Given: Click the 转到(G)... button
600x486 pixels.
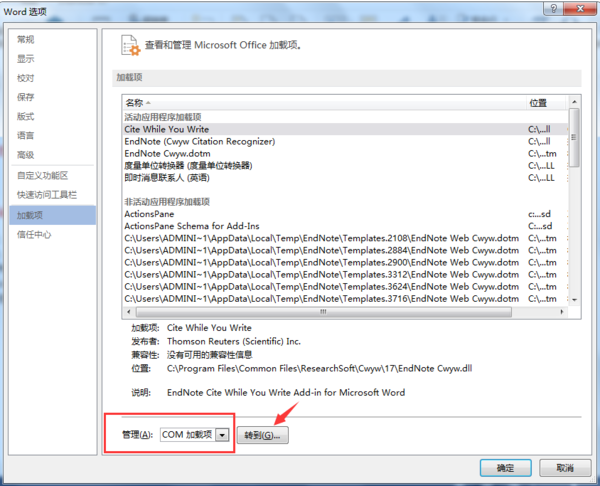Looking at the screenshot, I should pos(262,435).
